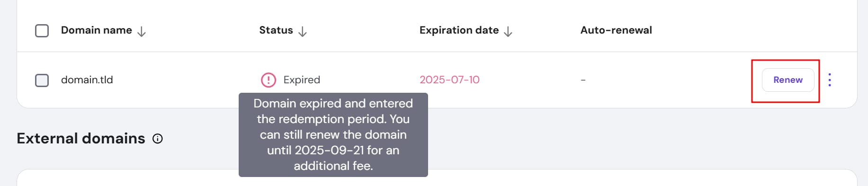This screenshot has width=868, height=186.
Task: Click the External domains section heading
Action: coord(81,139)
